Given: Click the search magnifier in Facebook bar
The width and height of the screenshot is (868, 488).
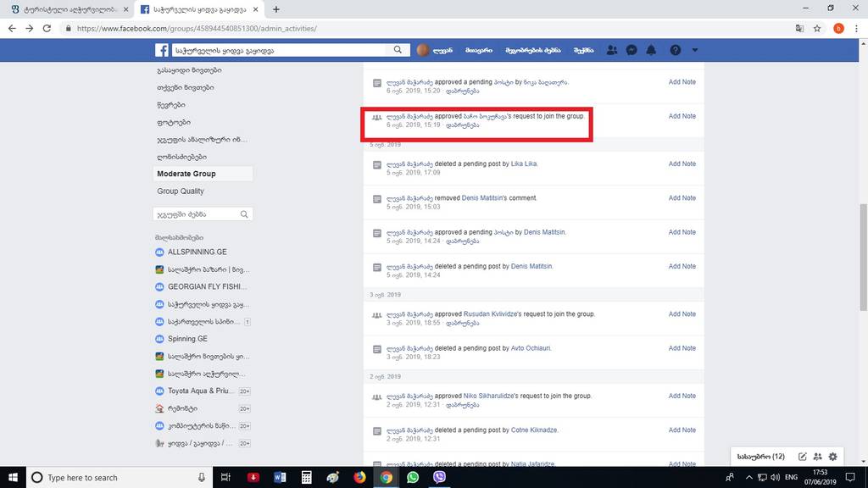Looking at the screenshot, I should 398,50.
